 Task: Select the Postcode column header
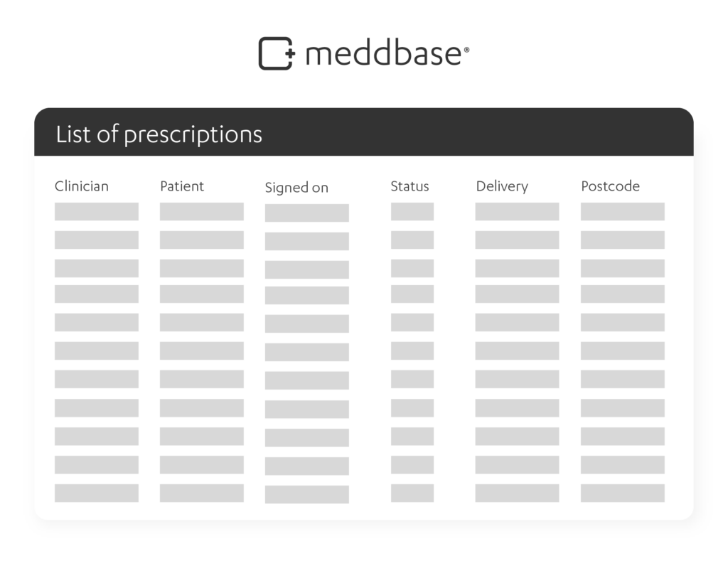611,186
